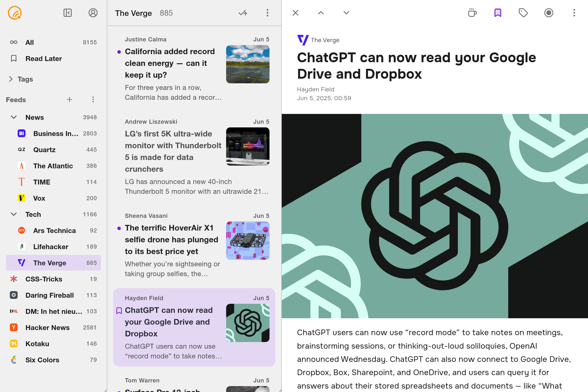This screenshot has width=588, height=392.
Task: Select the Hacker News feed
Action: pos(47,328)
